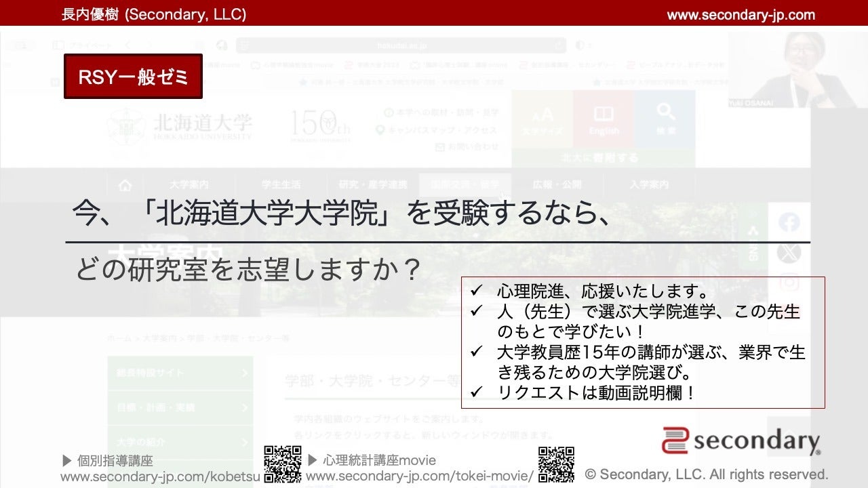Click the Hokkaido University logo
The width and height of the screenshot is (868, 488).
[x=179, y=125]
